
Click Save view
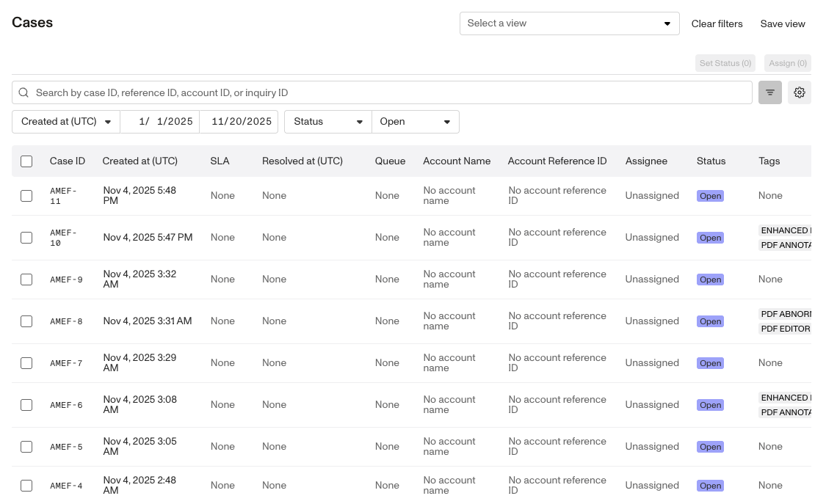tap(783, 23)
